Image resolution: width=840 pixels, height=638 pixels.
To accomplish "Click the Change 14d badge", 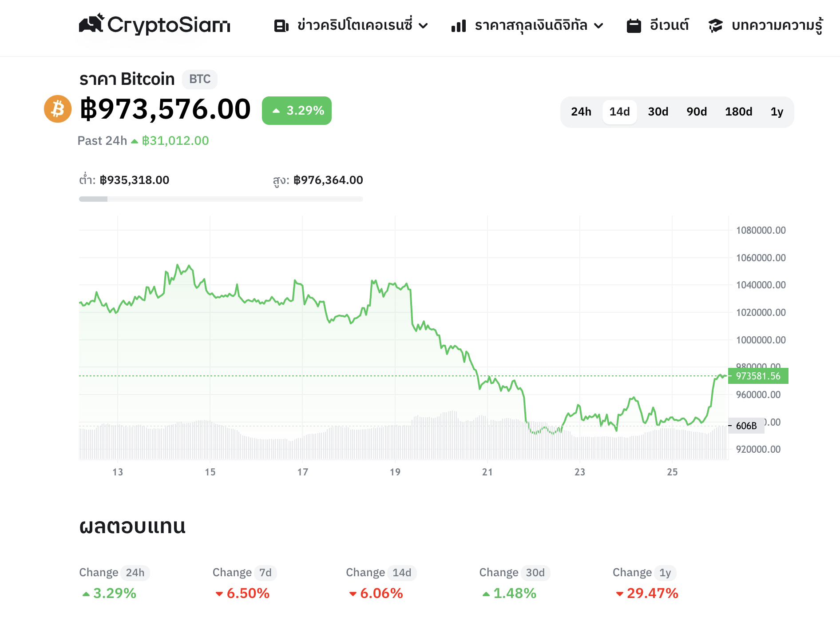I will tap(402, 573).
